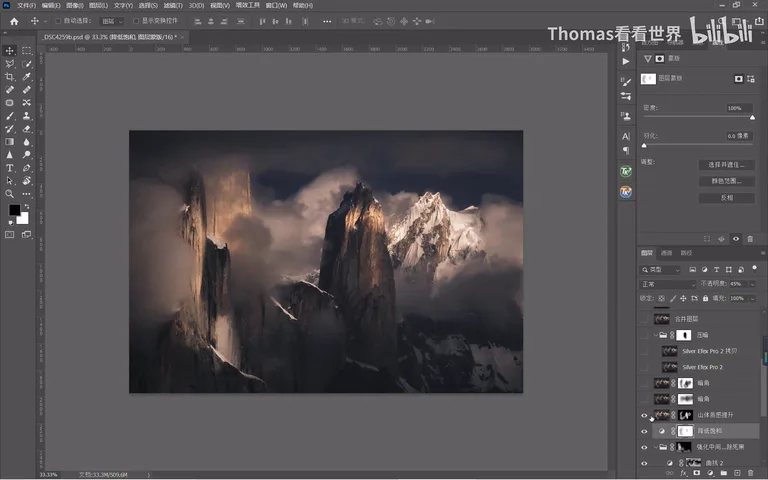Open the Move tool preset dropdown arrow
This screenshot has height=480, width=768.
coord(45,21)
